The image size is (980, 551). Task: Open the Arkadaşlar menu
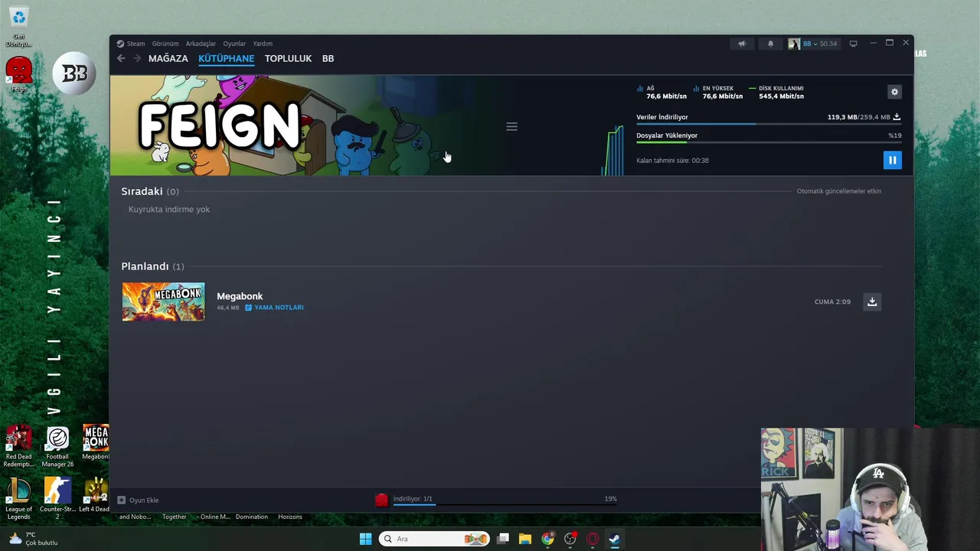(x=201, y=44)
